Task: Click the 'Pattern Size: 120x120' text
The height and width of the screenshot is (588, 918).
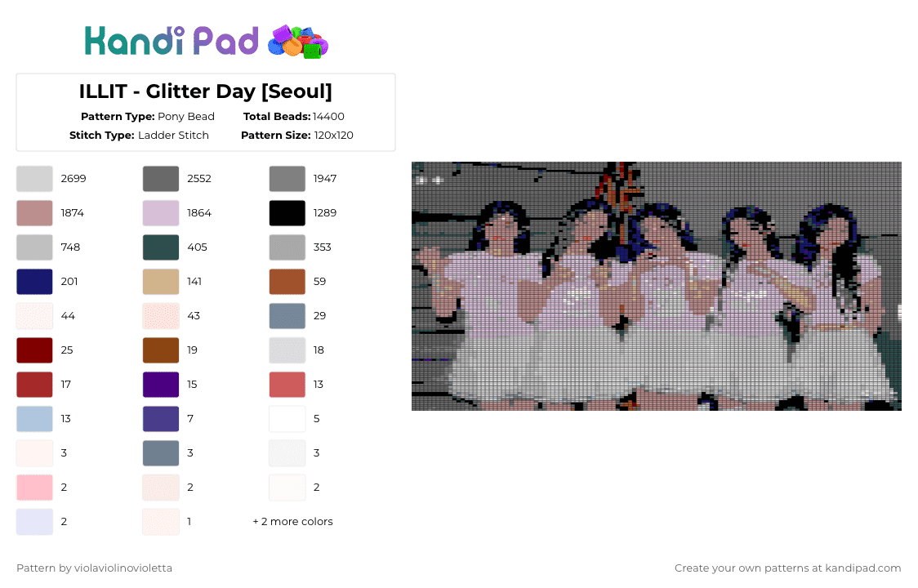Action: pyautogui.click(x=296, y=136)
